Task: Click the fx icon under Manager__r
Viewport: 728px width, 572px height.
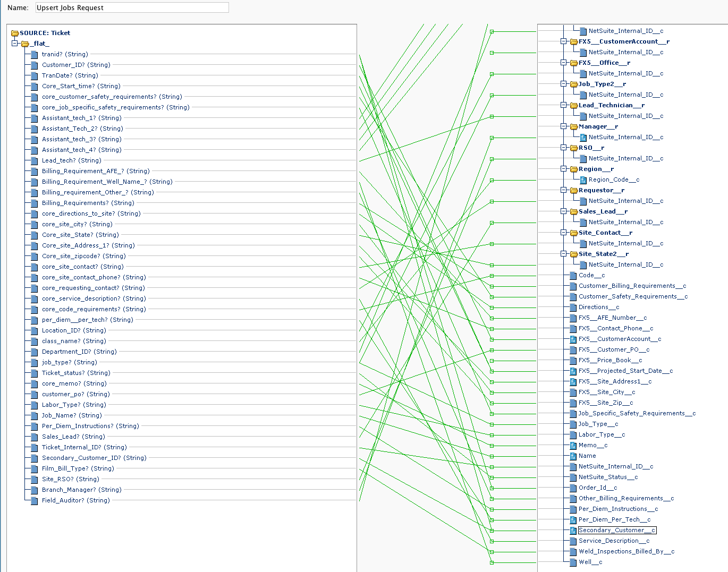Action: [583, 138]
